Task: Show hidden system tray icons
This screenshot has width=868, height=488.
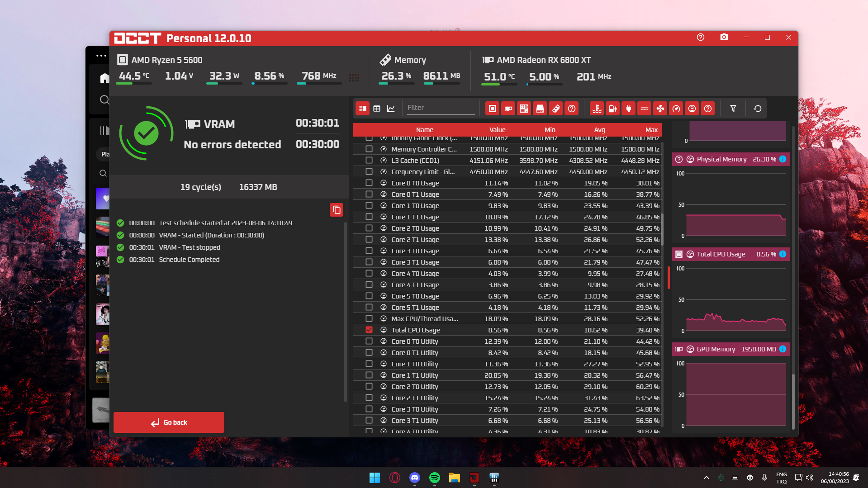Action: click(707, 478)
